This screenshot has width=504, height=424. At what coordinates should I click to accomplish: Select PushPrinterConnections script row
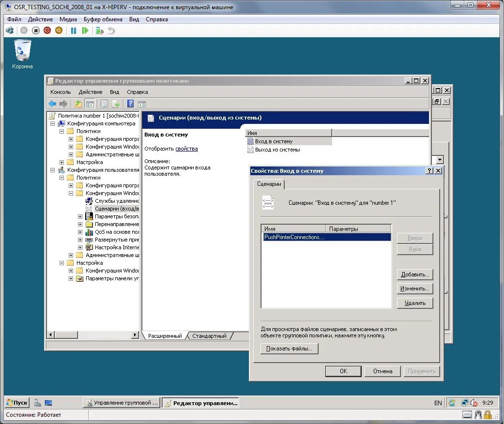click(x=327, y=237)
